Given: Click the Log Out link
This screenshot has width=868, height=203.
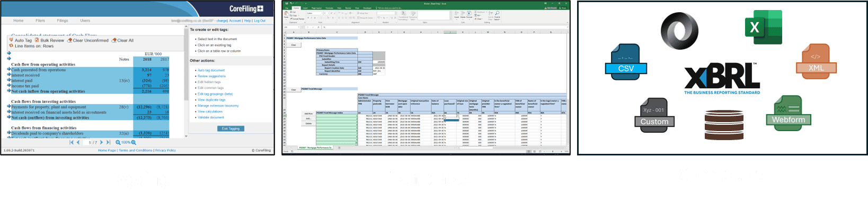Looking at the screenshot, I should 260,21.
